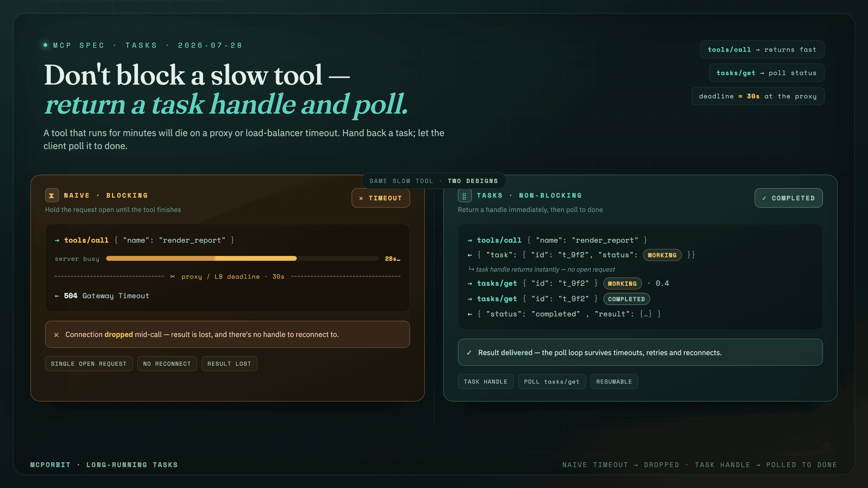Click the 'proxy / LB deadline · 30s' label
868x488 pixels.
tap(232, 277)
